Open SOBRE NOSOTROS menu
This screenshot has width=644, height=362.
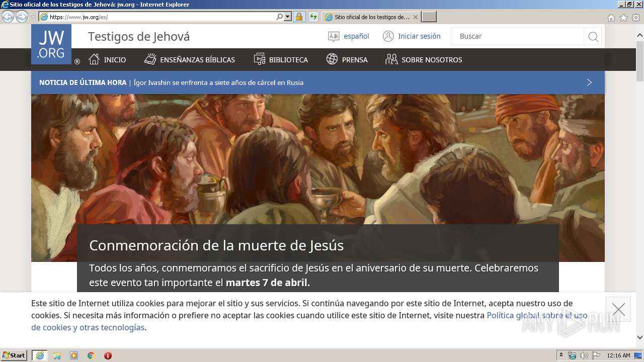[x=424, y=59]
